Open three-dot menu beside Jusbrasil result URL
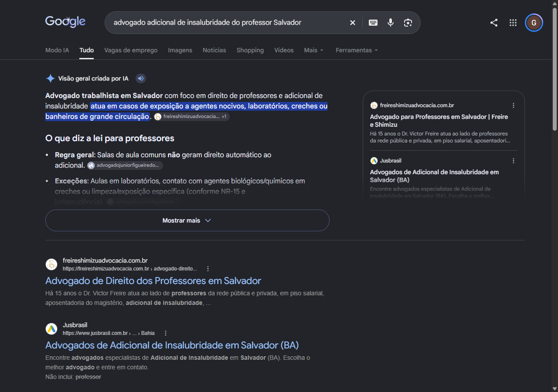Image resolution: width=558 pixels, height=392 pixels. pos(165,333)
